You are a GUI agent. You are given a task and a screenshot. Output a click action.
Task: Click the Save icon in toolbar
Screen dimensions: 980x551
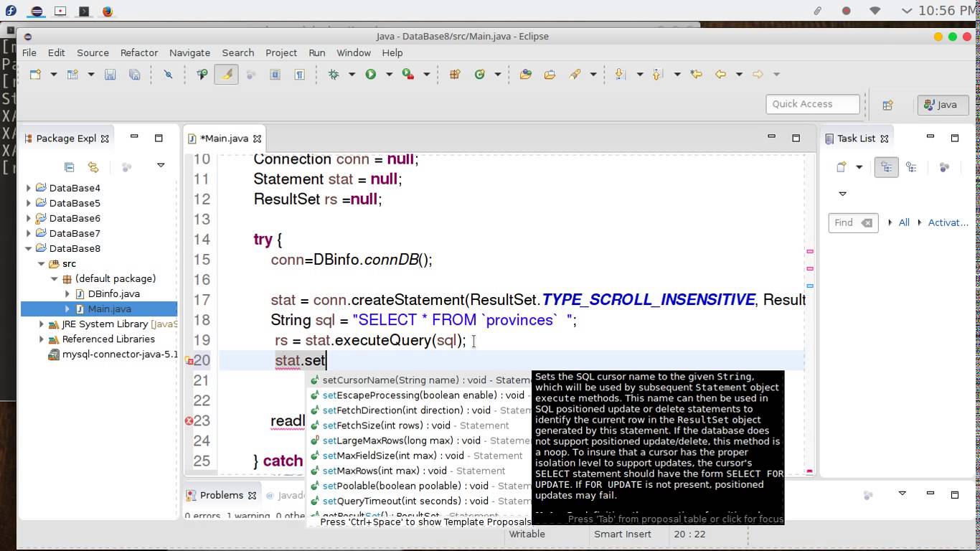110,74
